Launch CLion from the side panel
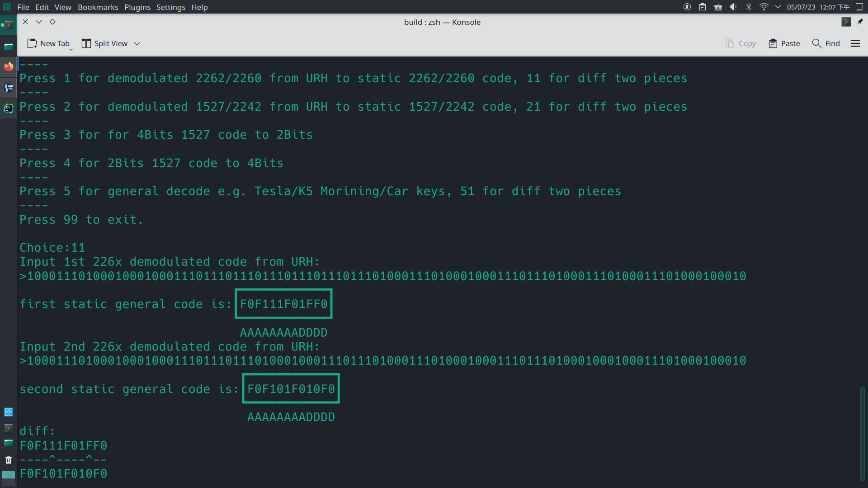Screen dimensions: 868x488 (9, 108)
